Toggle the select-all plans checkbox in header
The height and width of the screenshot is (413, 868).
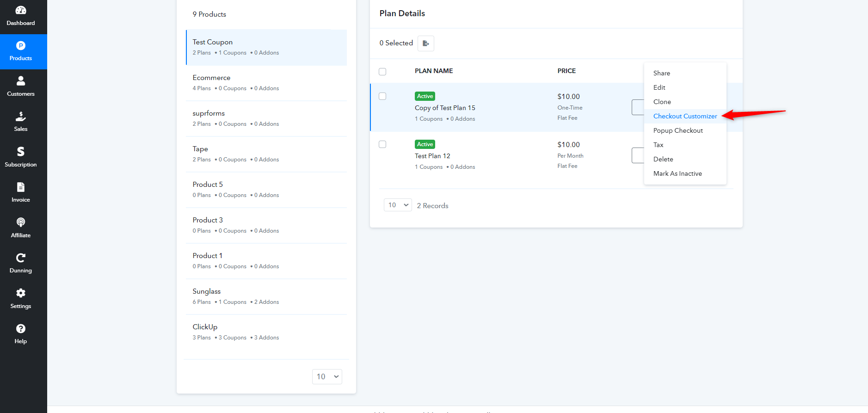click(x=382, y=72)
